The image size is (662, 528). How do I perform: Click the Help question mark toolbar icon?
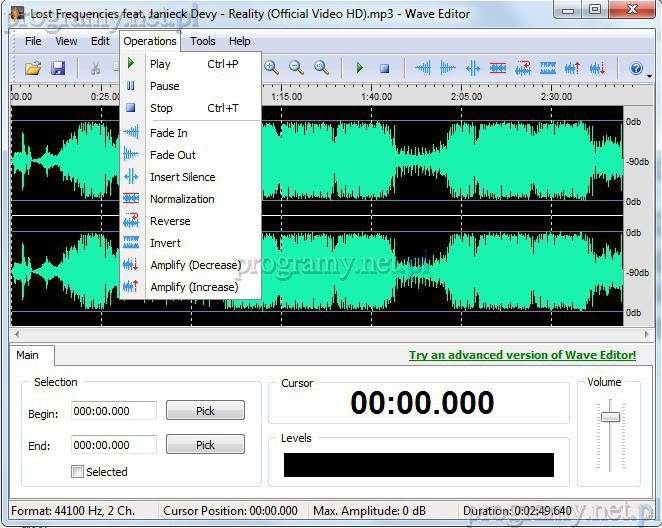pyautogui.click(x=636, y=68)
